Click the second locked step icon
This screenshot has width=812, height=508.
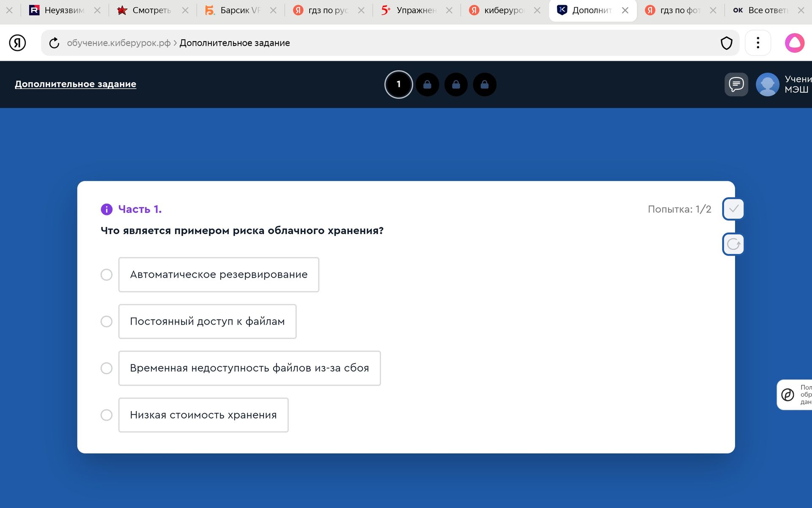click(x=456, y=85)
